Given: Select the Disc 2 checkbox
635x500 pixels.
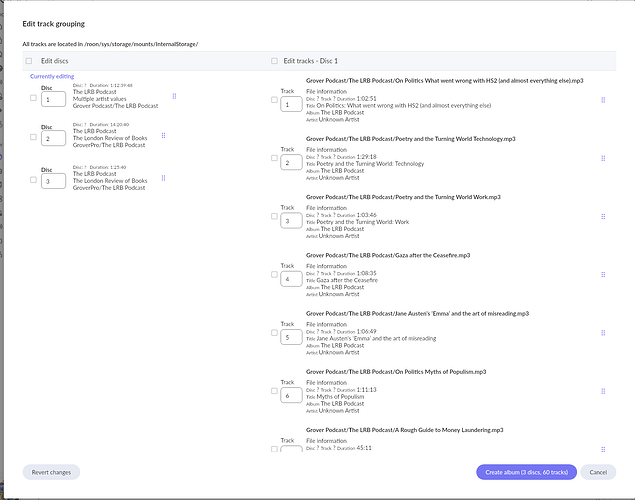Looking at the screenshot, I should tap(33, 137).
